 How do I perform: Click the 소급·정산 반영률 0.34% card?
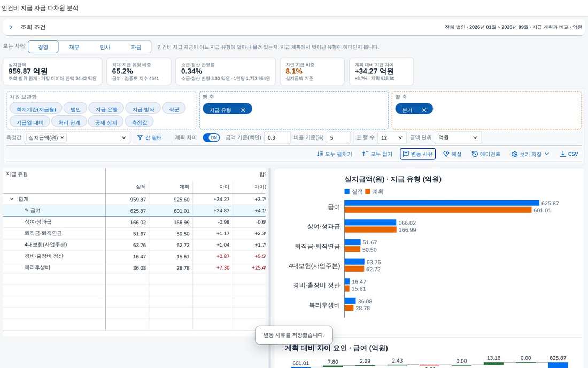coord(226,71)
